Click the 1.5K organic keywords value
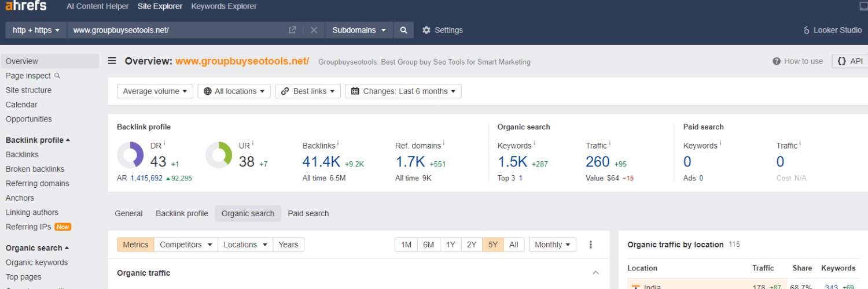 pyautogui.click(x=513, y=162)
